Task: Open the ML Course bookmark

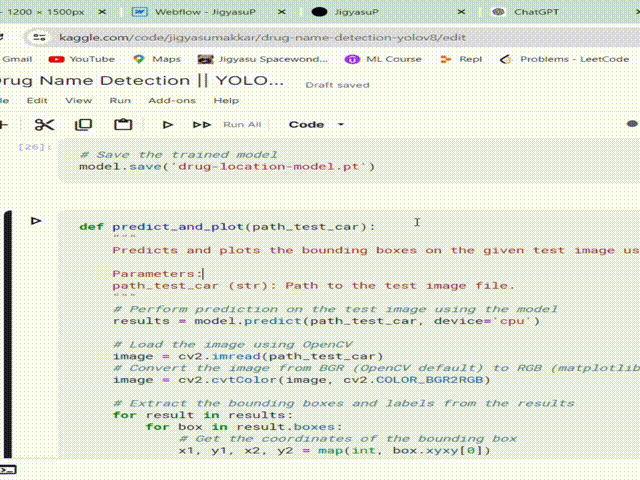Action: click(383, 59)
